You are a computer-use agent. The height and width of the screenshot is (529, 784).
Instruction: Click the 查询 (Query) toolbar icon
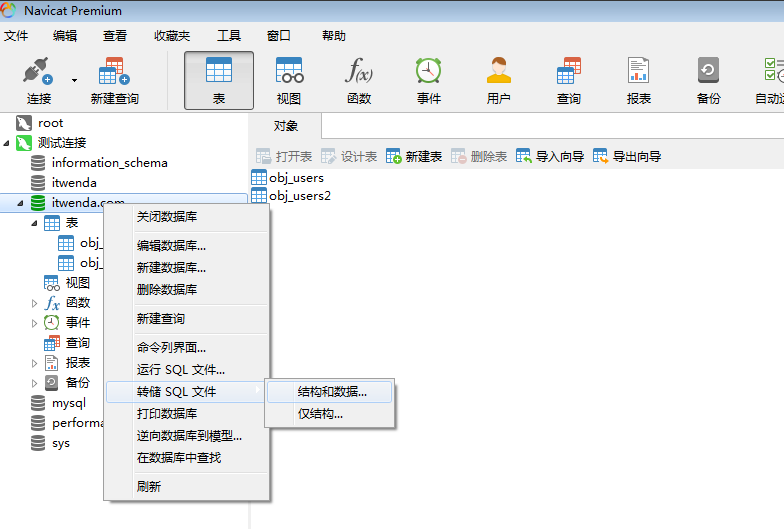pos(568,80)
